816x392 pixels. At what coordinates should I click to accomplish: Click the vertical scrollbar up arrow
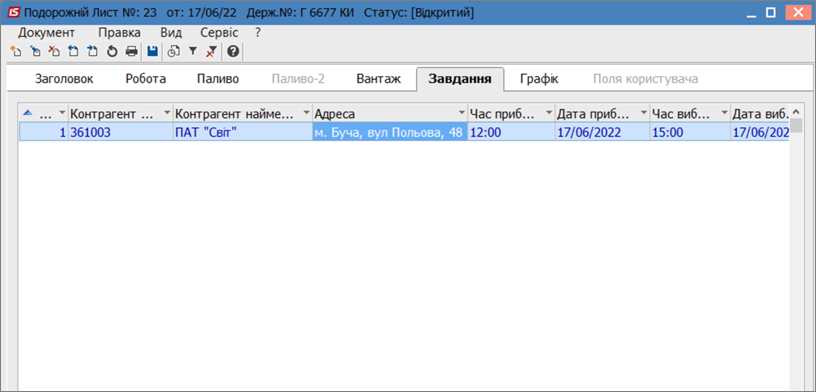click(796, 112)
